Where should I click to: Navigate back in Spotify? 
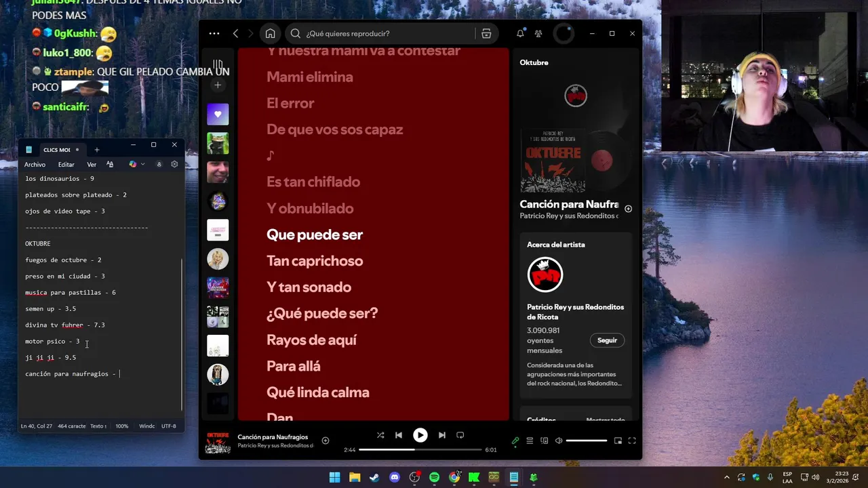coord(235,33)
